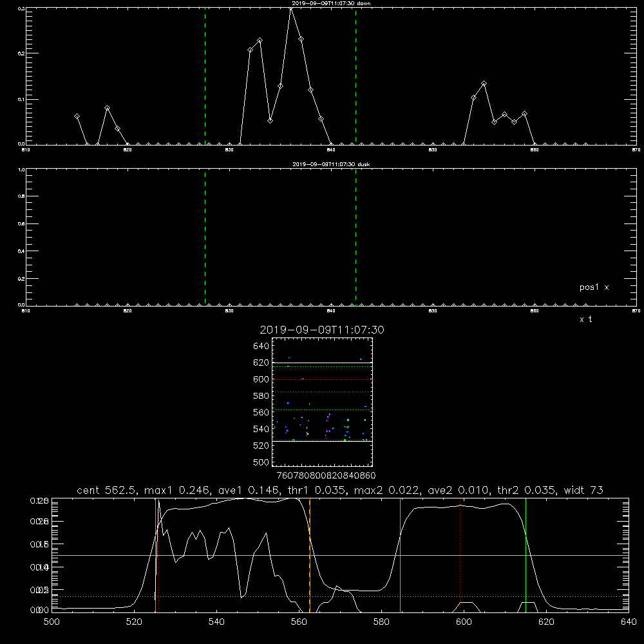Click the dawn-plot diamond at the dip near x=834

click(270, 121)
